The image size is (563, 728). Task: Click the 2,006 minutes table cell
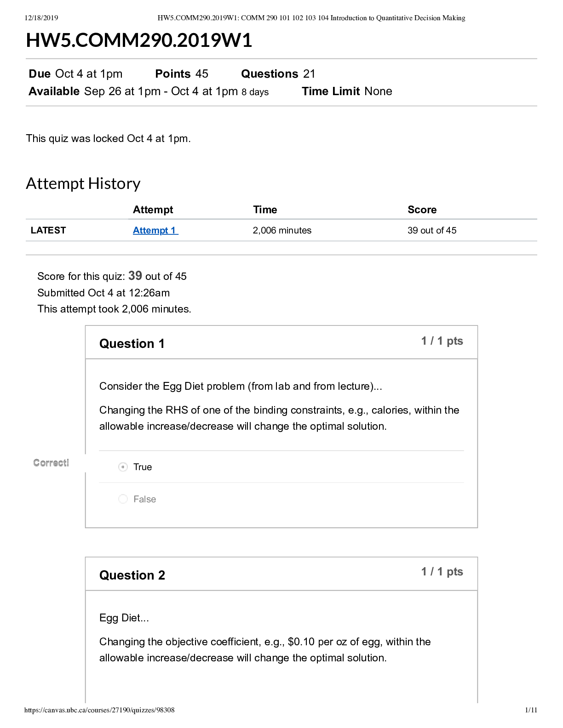coord(282,230)
